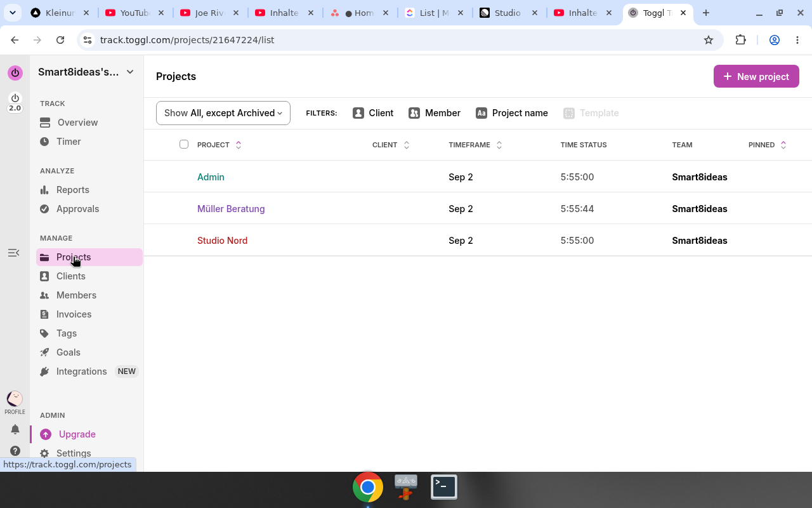Expand the Smart8ideas workspace switcher

[86, 72]
